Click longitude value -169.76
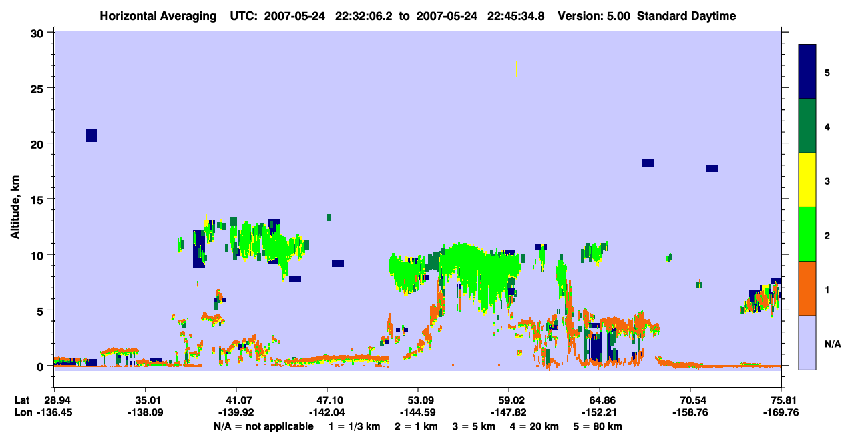Image resolution: width=868 pixels, height=445 pixels. point(781,412)
